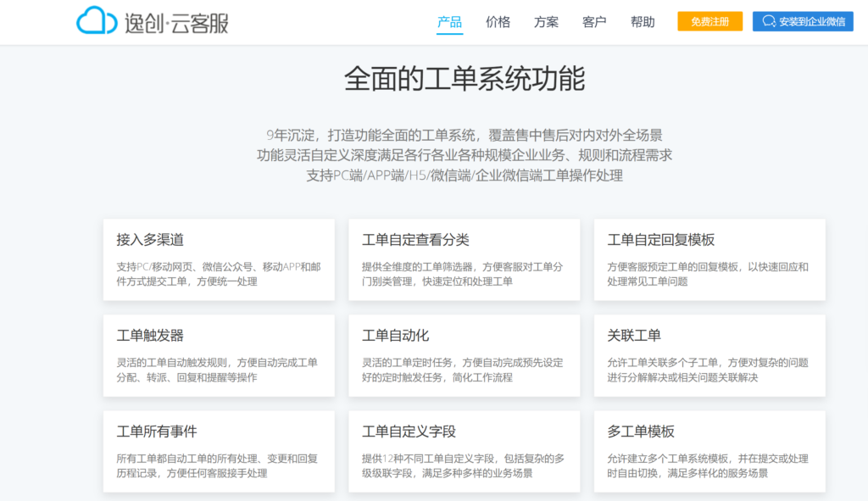
Task: Select the 客户 tab in the top navigation
Action: tap(594, 23)
